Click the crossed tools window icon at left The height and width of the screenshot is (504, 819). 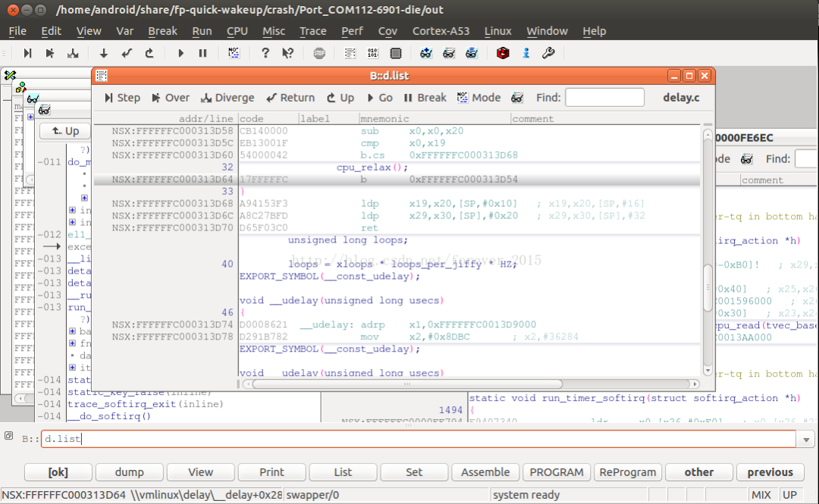[10, 75]
